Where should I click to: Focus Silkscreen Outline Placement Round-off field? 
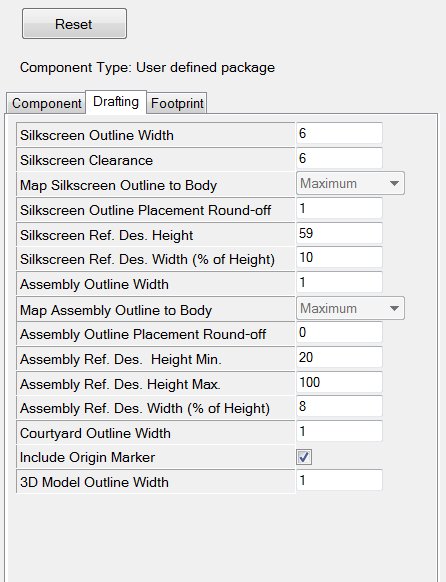[339, 208]
